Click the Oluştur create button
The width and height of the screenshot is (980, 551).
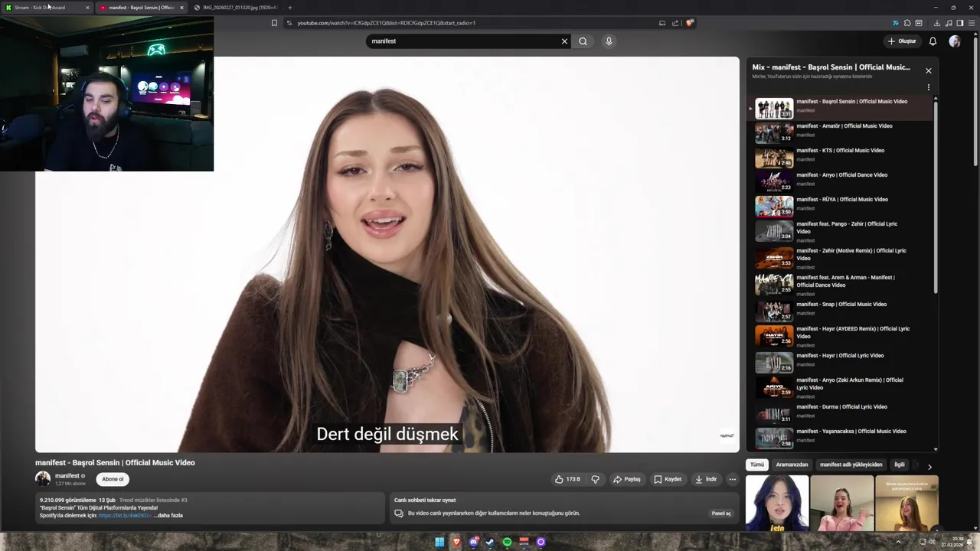(902, 41)
